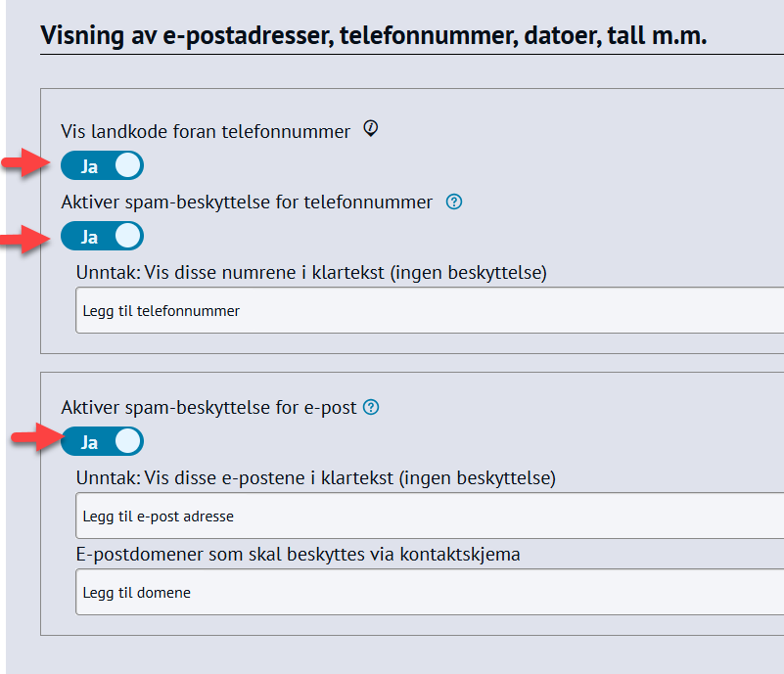Click the Vis landkode foran telefonnummer label
The height and width of the screenshot is (674, 784).
pos(206,131)
